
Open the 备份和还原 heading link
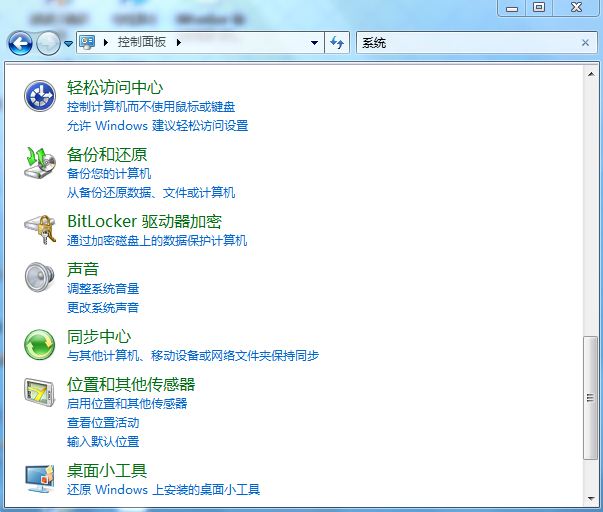pyautogui.click(x=107, y=155)
